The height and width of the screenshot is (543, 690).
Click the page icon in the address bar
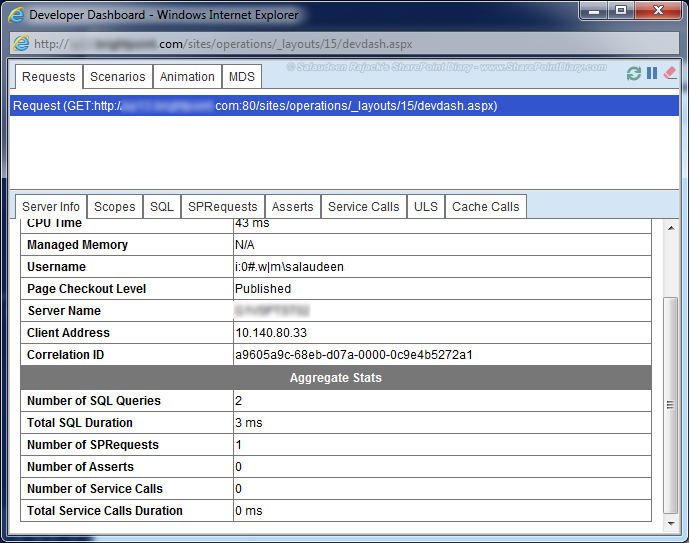[21, 44]
